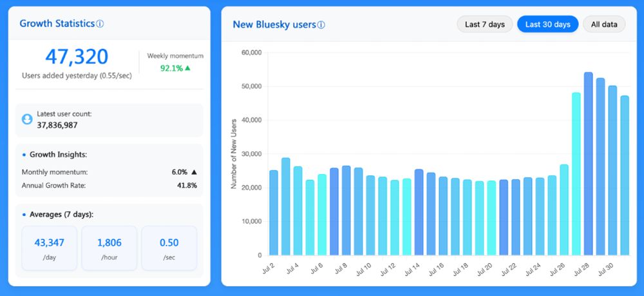Click the 0.50 per sec average card
Image resolution: width=644 pixels, height=296 pixels.
point(169,248)
